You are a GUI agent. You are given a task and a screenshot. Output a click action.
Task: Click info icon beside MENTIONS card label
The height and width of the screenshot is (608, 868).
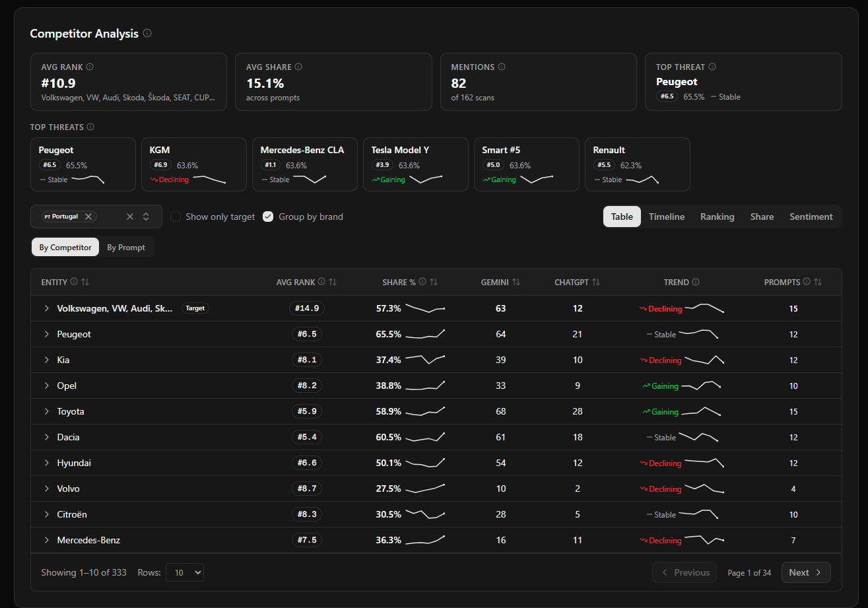click(502, 67)
